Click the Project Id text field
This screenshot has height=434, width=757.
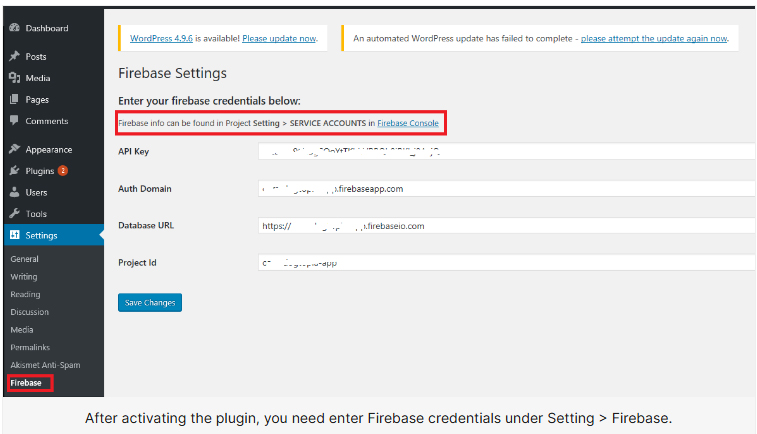point(505,263)
